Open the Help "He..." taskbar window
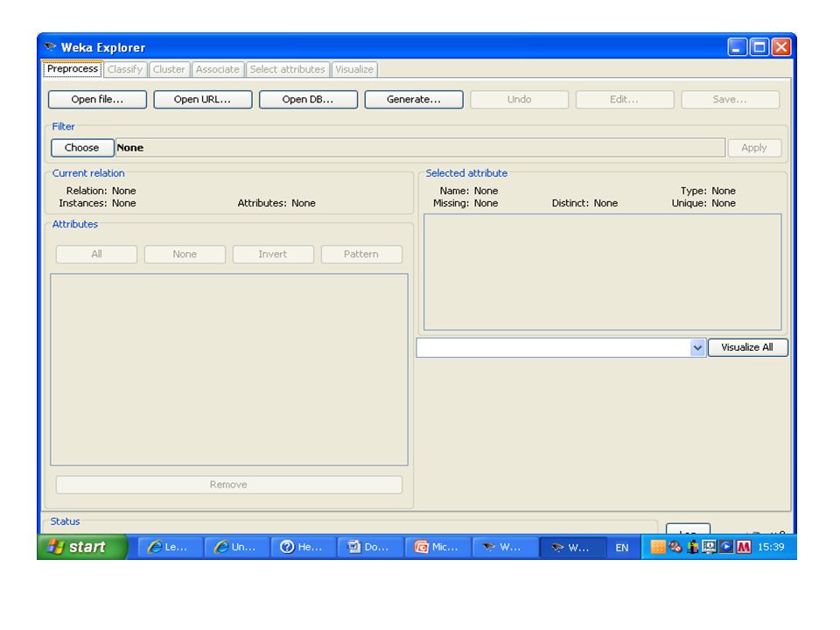840x630 pixels. (304, 547)
